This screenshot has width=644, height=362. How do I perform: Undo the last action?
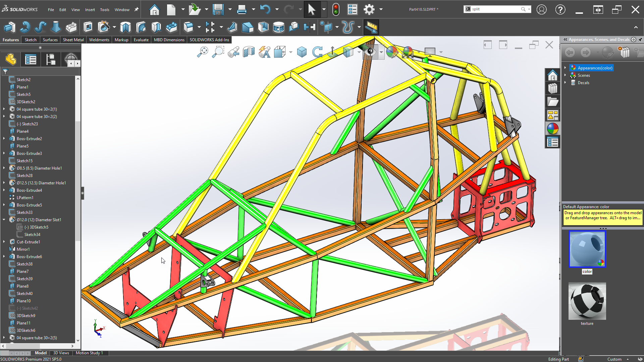265,9
